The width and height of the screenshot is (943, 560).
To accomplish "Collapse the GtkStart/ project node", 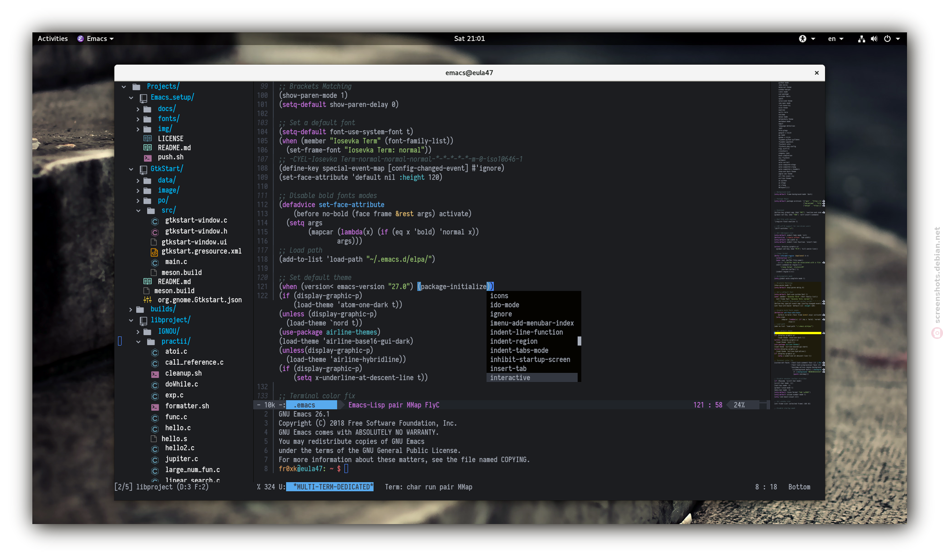I will coord(131,169).
